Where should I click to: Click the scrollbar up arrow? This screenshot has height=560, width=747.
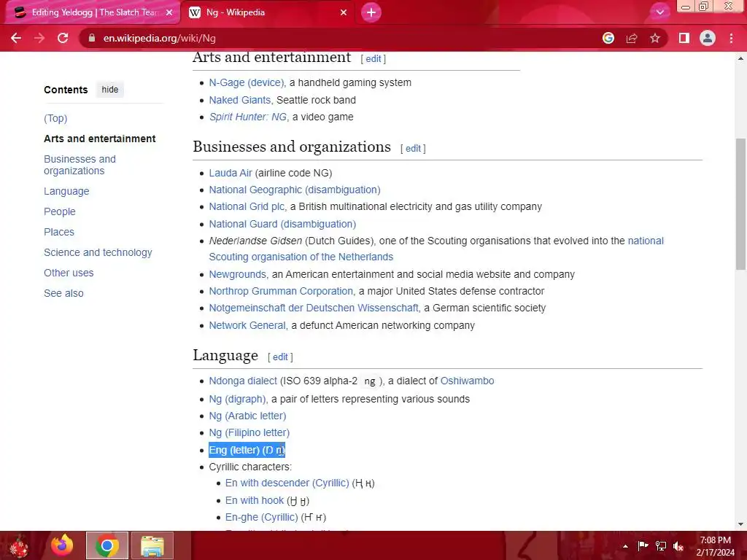(x=740, y=58)
